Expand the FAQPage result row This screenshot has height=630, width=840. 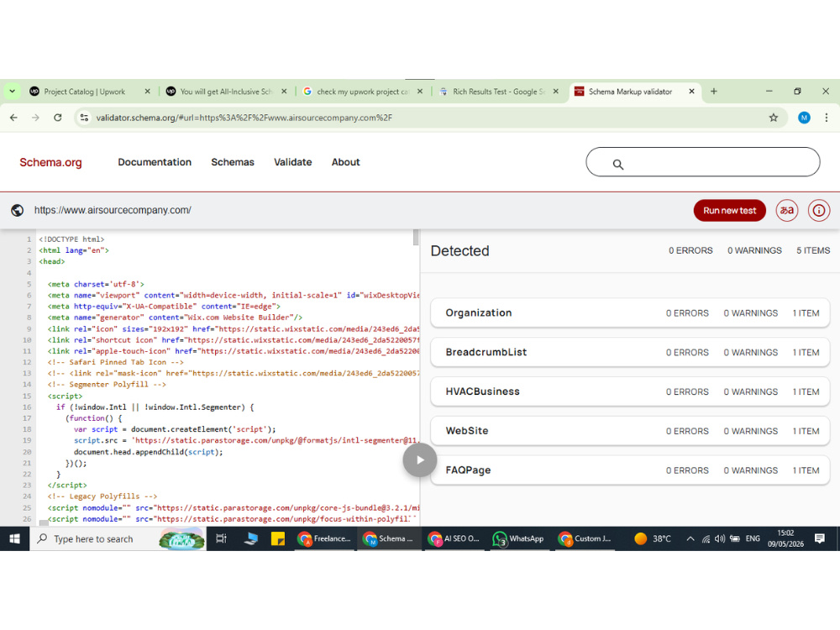[x=630, y=470]
